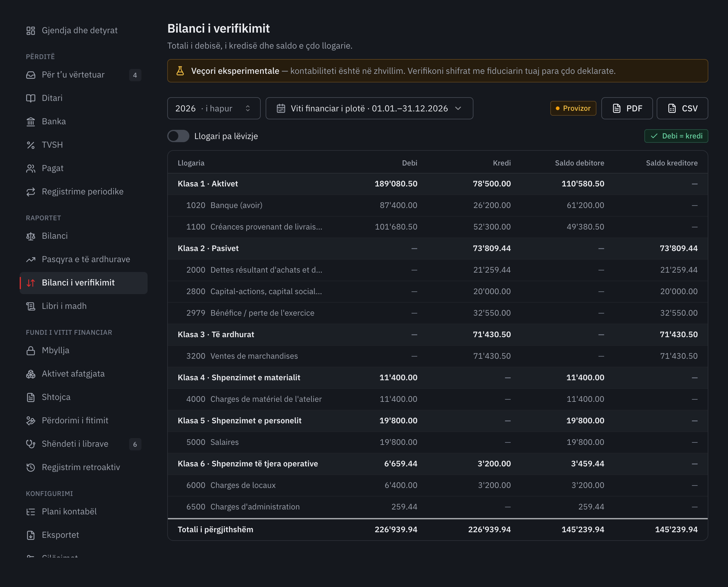Screen dimensions: 728x587
Task: Click the Shëndeti i librave stethoscope icon
Action: coord(31,444)
